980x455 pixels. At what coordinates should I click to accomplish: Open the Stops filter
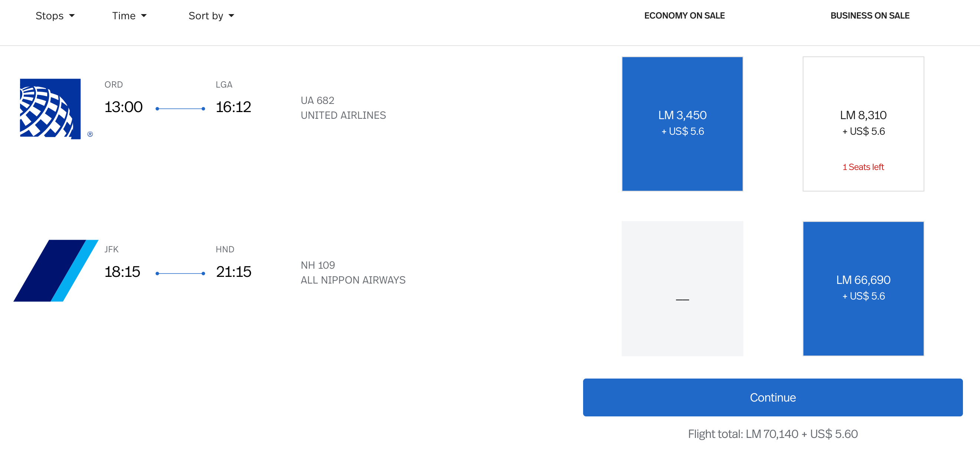click(x=50, y=16)
